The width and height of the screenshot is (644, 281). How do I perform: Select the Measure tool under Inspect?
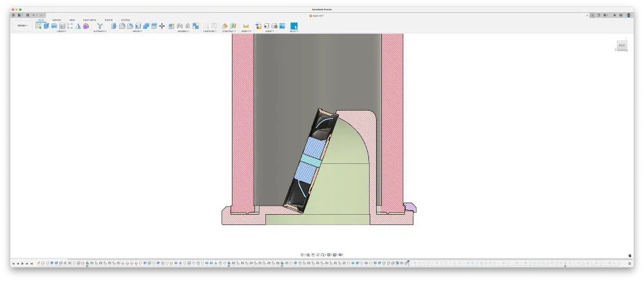(x=246, y=26)
